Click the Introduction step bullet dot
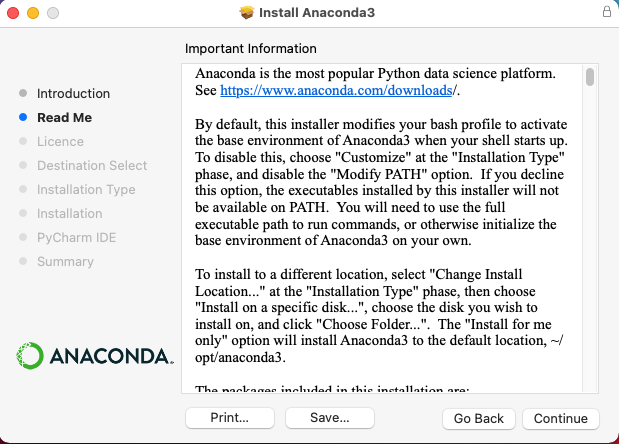 click(23, 93)
